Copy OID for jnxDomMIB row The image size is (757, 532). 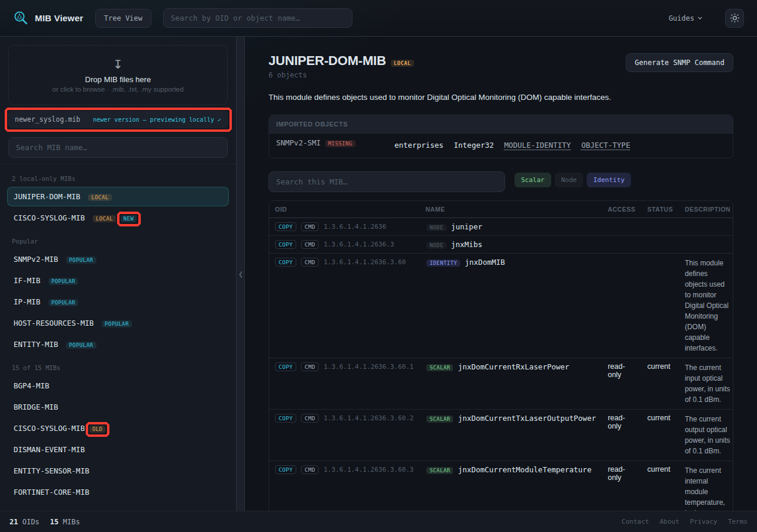[286, 262]
